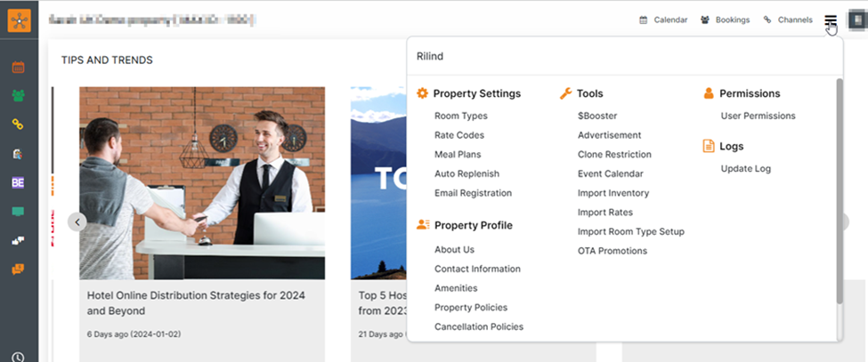Click the clock icon at sidebar bottom
The image size is (868, 362).
click(x=18, y=357)
